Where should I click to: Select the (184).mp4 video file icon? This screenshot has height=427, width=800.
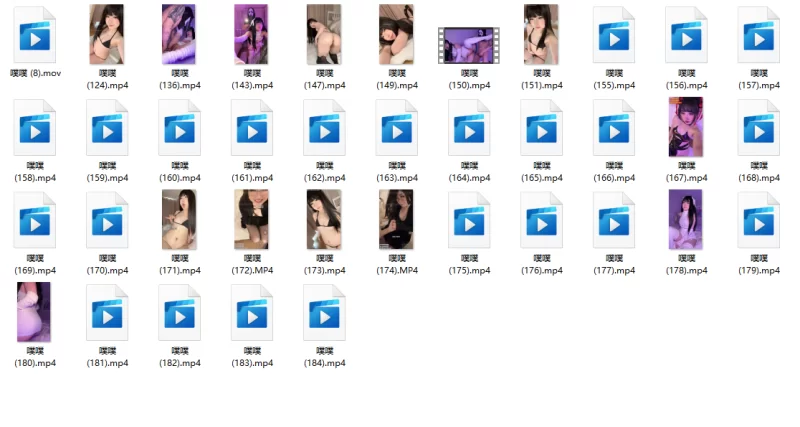point(324,313)
